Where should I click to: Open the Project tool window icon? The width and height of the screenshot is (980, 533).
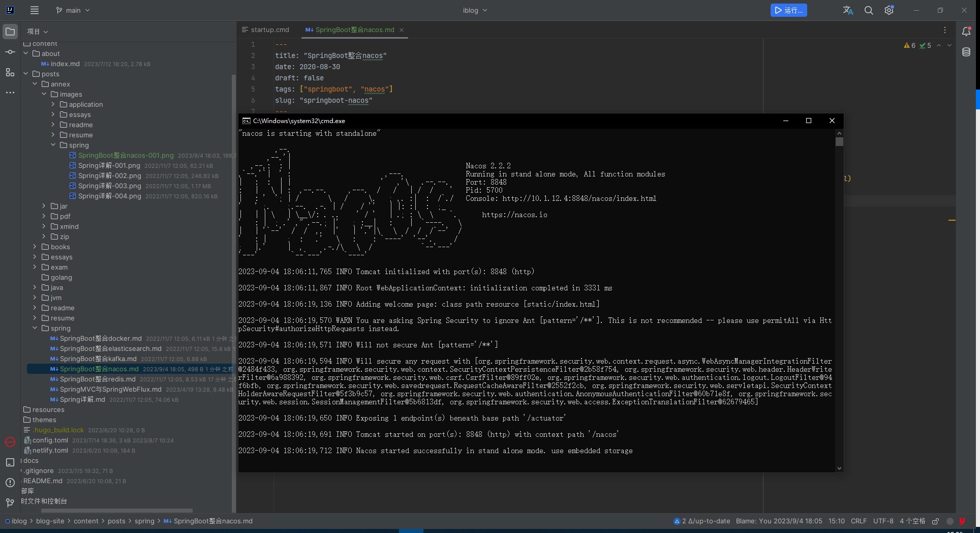pos(10,32)
